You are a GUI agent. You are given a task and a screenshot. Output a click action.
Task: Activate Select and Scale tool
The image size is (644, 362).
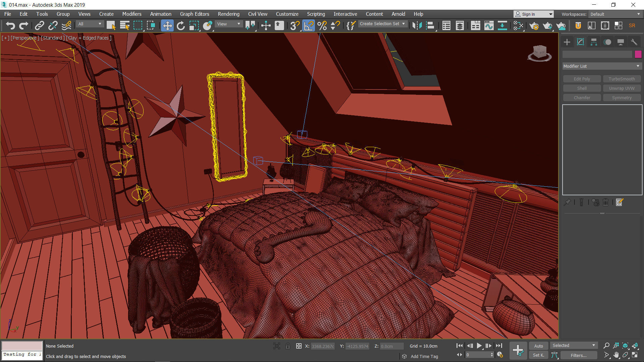pyautogui.click(x=194, y=25)
